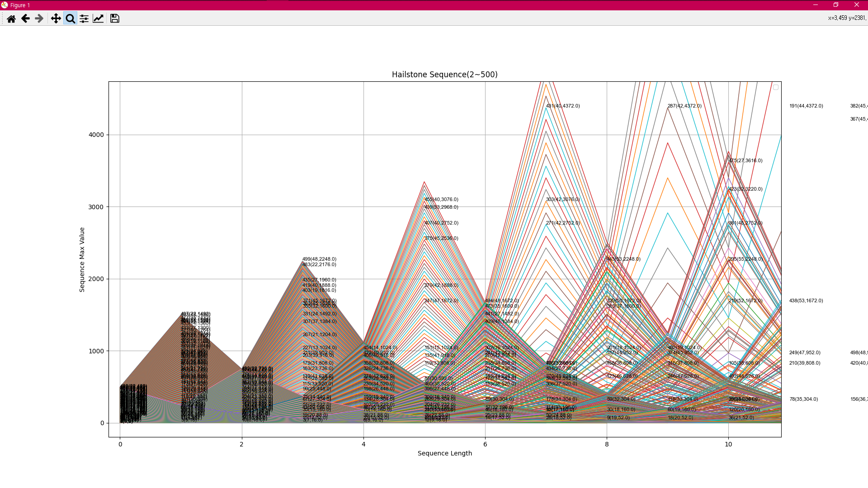Click the Home reset view icon
The image size is (868, 488).
[11, 19]
